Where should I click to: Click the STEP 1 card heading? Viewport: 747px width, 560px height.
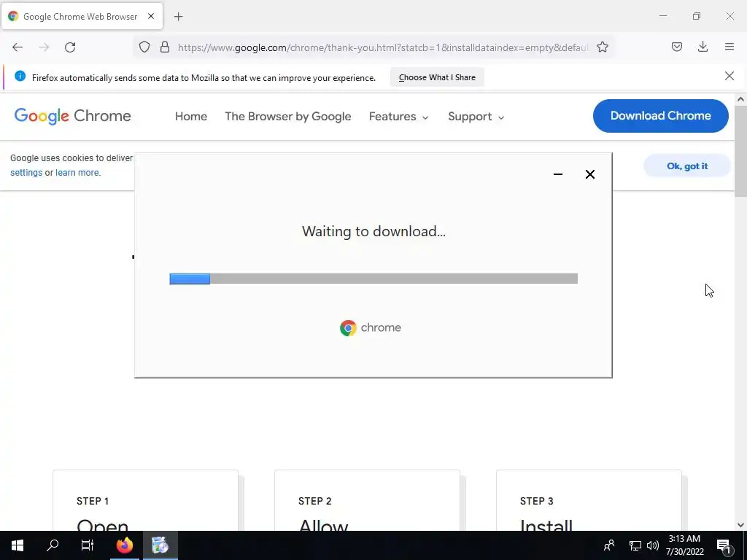(93, 501)
